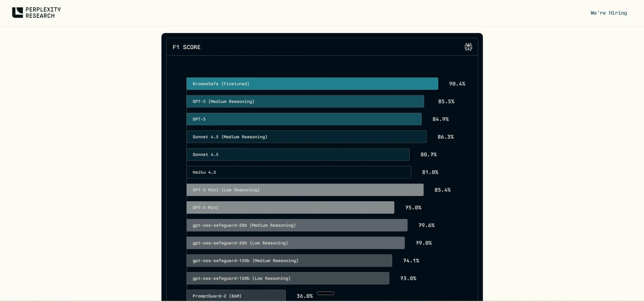Click the 84.9% value label
The width and height of the screenshot is (644, 302).
441,119
